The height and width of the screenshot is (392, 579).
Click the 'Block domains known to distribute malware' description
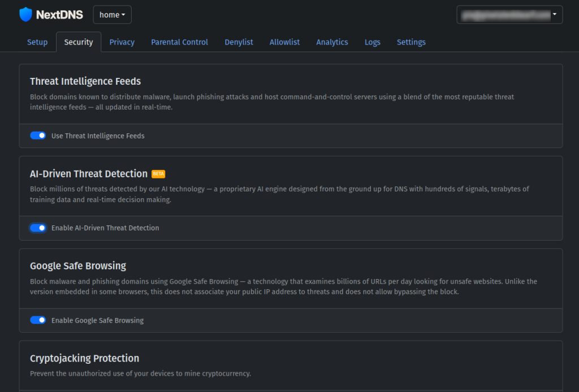(272, 102)
